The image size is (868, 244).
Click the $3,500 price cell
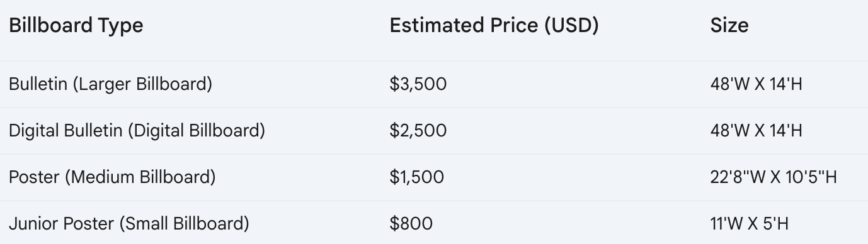tap(418, 84)
